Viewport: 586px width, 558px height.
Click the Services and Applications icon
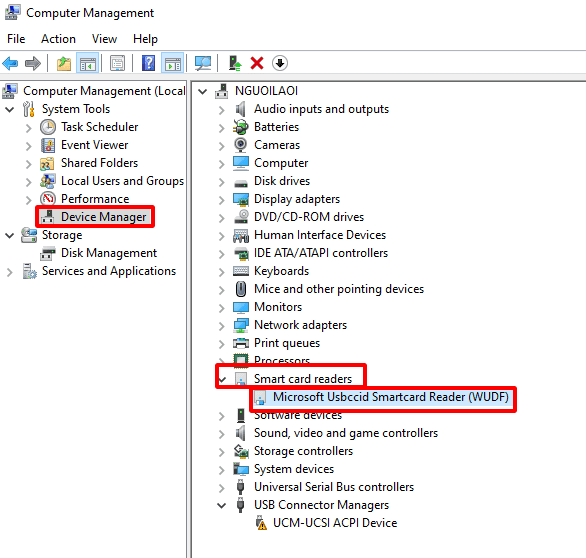(30, 271)
